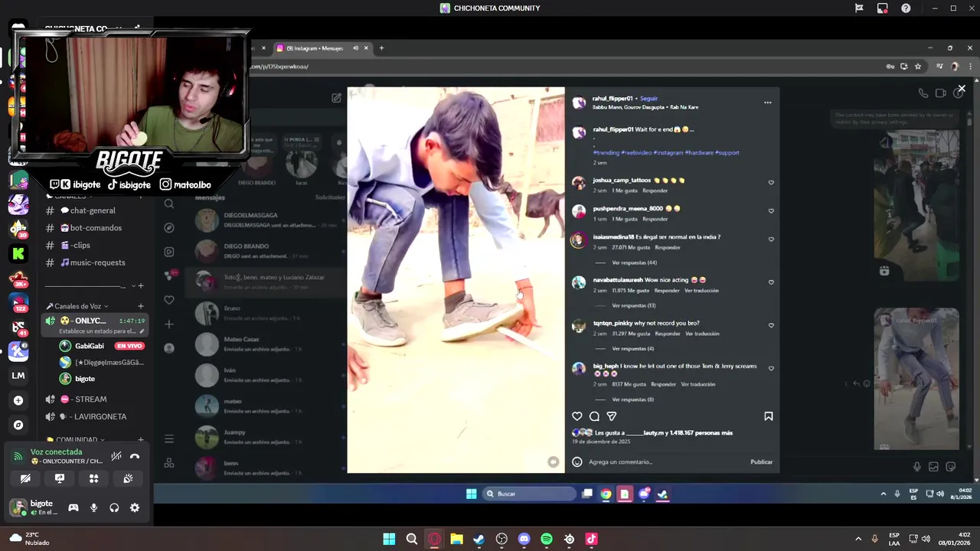
Task: Like tqntqn_pinkky comment
Action: pyautogui.click(x=771, y=325)
